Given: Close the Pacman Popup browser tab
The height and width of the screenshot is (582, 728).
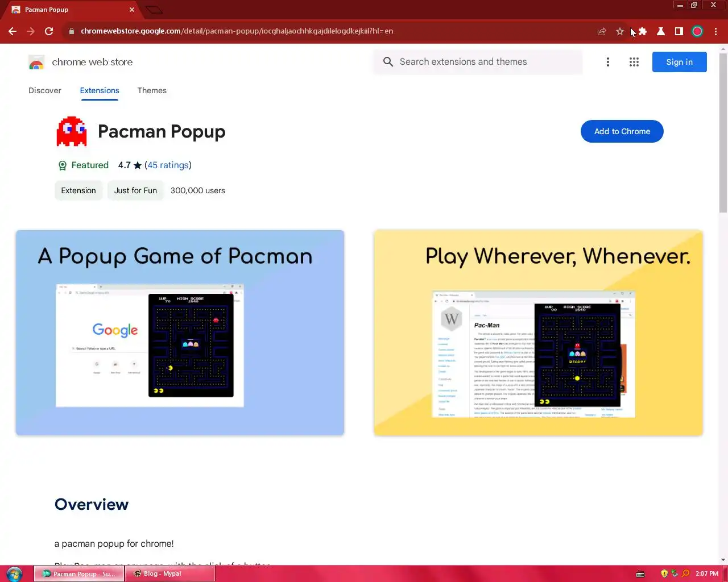Looking at the screenshot, I should (x=131, y=10).
